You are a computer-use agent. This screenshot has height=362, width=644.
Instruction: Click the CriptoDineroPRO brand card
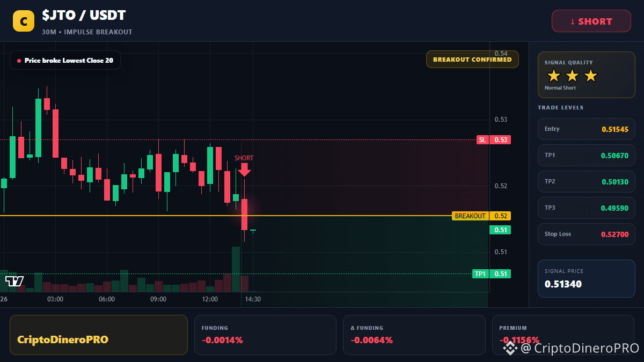[99, 335]
